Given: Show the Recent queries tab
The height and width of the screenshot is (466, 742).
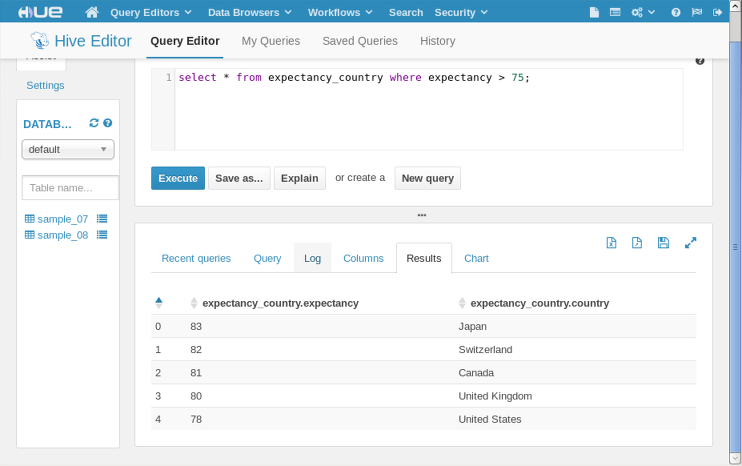Looking at the screenshot, I should (196, 258).
